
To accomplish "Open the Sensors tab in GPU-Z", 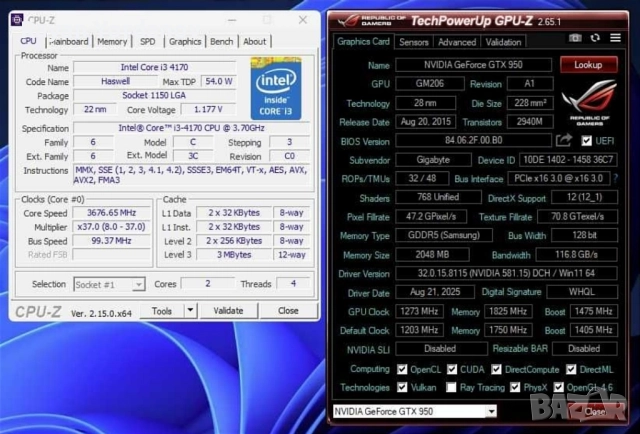I will point(414,42).
